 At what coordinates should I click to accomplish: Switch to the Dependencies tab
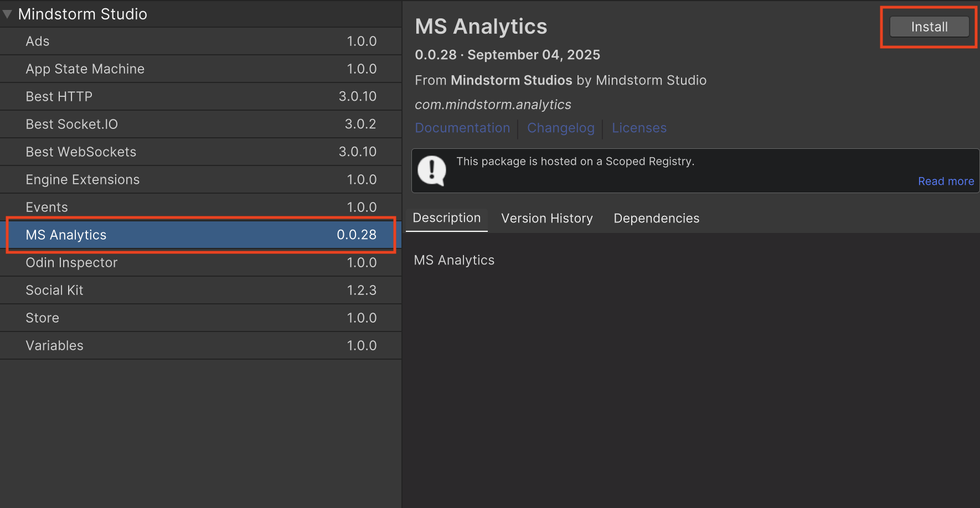pyautogui.click(x=656, y=218)
